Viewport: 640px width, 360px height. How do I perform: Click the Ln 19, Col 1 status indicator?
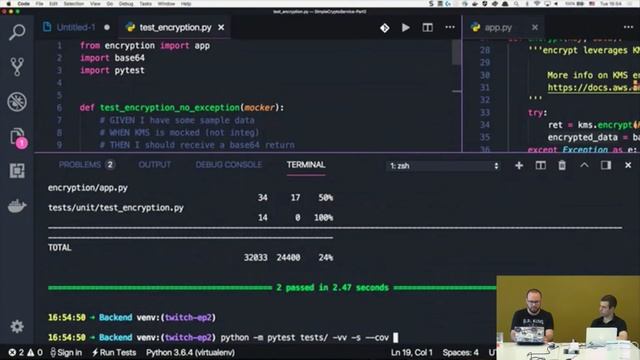click(x=411, y=352)
